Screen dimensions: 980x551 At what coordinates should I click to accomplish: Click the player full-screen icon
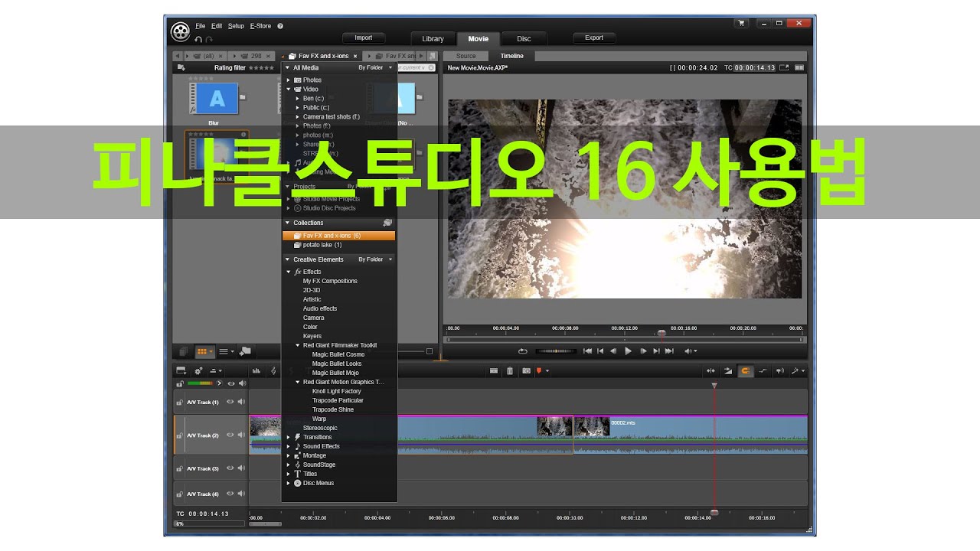tap(784, 67)
